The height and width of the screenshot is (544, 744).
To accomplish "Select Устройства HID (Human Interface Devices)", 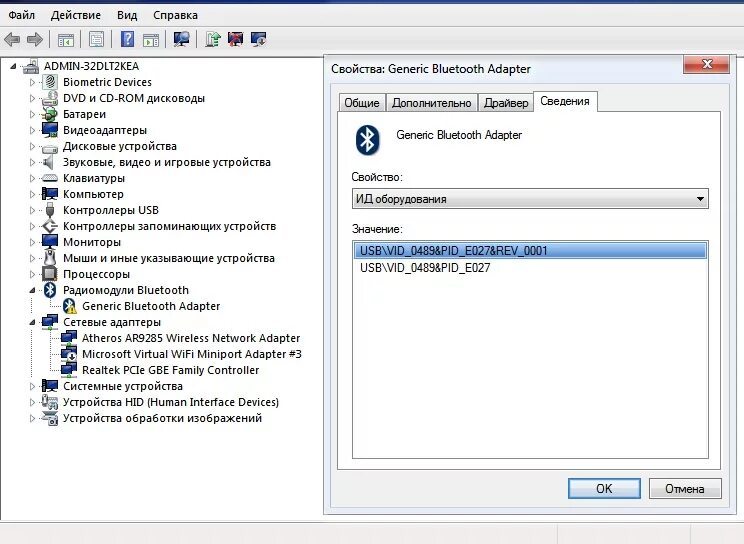I will [171, 402].
